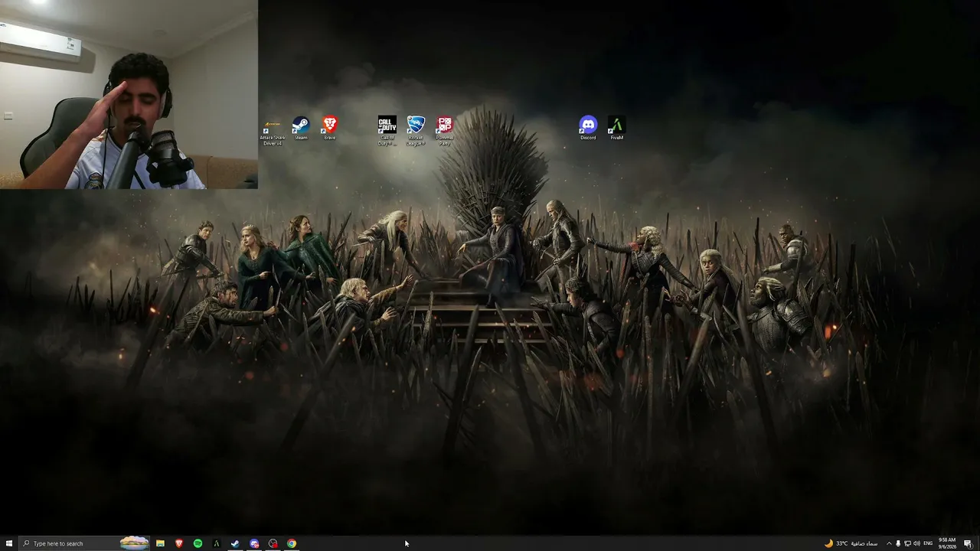Screen dimensions: 980x551
Task: Open the clock and calendar flyout
Action: point(948,543)
